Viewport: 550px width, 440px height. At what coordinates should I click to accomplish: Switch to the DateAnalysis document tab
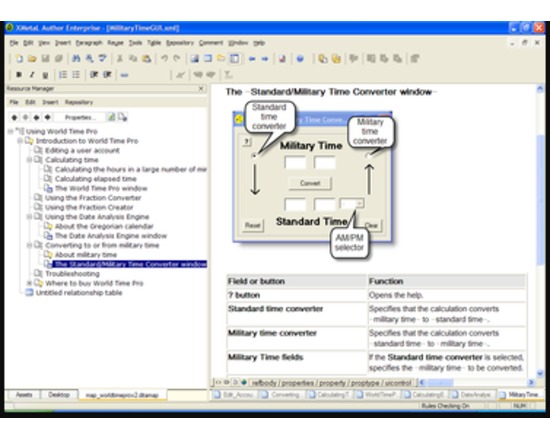474,395
